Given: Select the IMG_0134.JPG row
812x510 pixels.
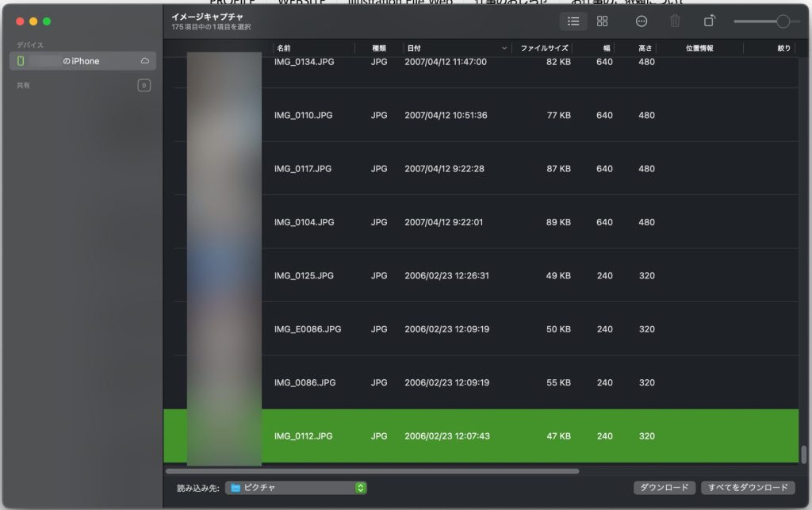Looking at the screenshot, I should (x=476, y=62).
